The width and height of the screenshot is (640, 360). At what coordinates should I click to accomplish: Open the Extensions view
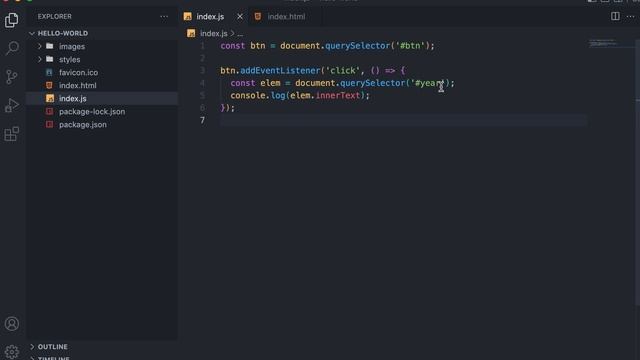click(x=11, y=133)
